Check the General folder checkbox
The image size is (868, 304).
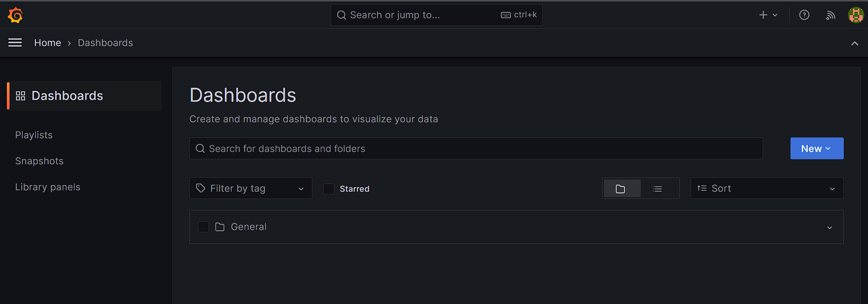tap(203, 227)
